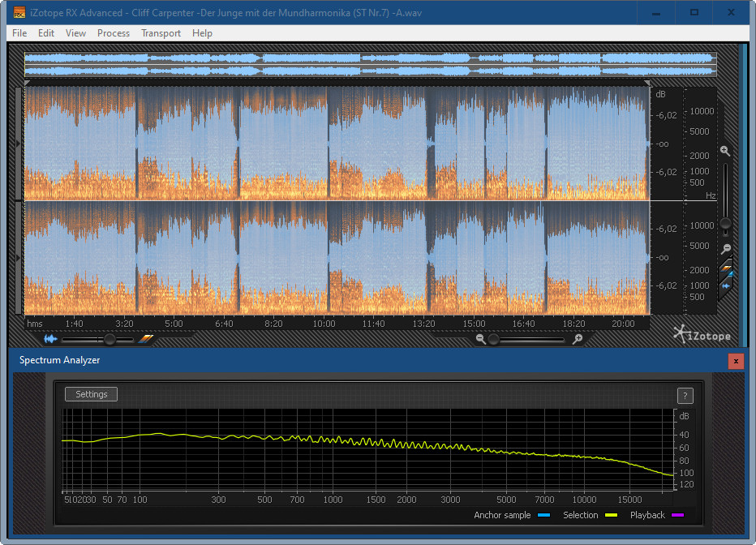Screen dimensions: 756x545
Task: Open the Help menu
Action: pyautogui.click(x=202, y=33)
